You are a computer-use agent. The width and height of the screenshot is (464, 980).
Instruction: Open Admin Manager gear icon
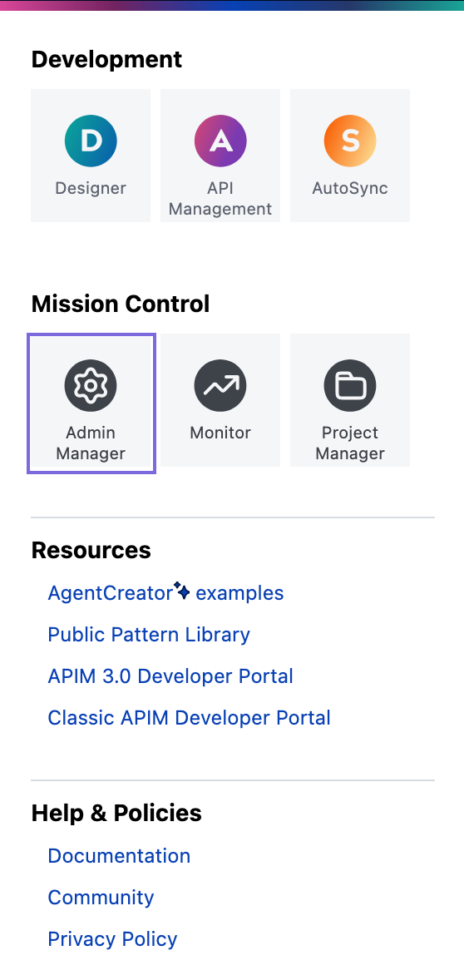(91, 386)
